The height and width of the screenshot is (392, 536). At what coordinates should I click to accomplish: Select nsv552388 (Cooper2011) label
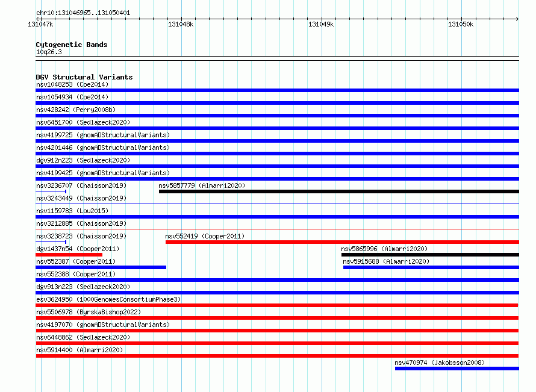point(76,274)
